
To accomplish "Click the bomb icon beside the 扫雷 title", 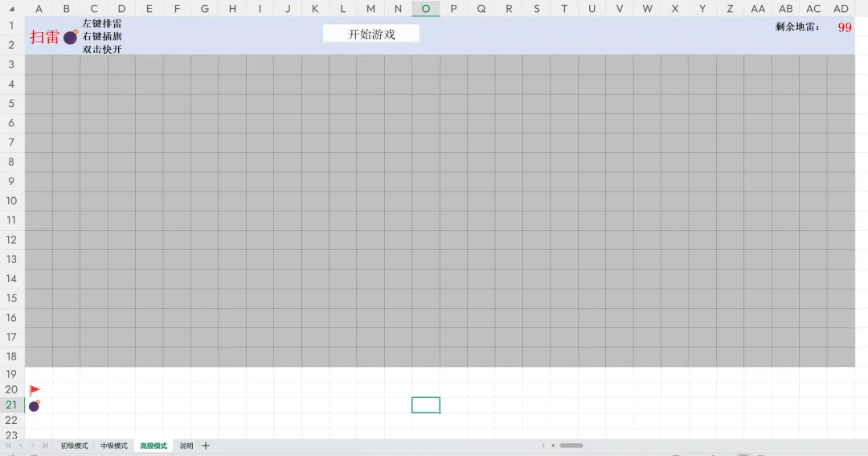I will [70, 36].
